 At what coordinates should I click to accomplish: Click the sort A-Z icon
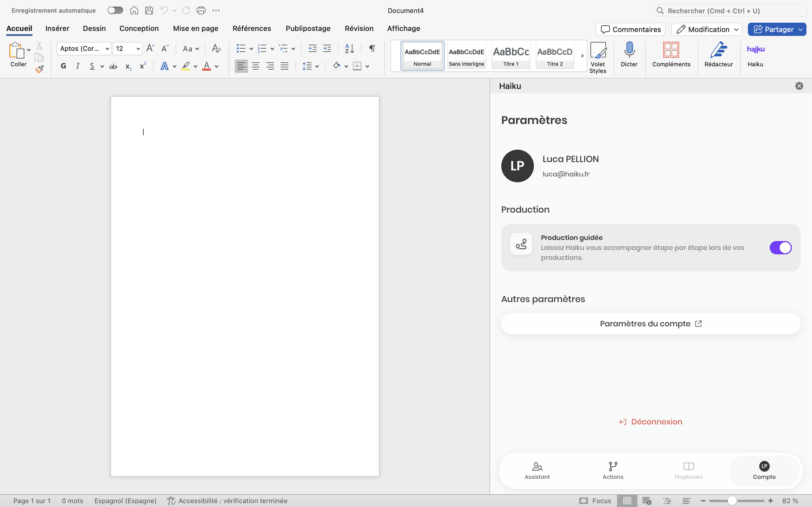(x=349, y=49)
